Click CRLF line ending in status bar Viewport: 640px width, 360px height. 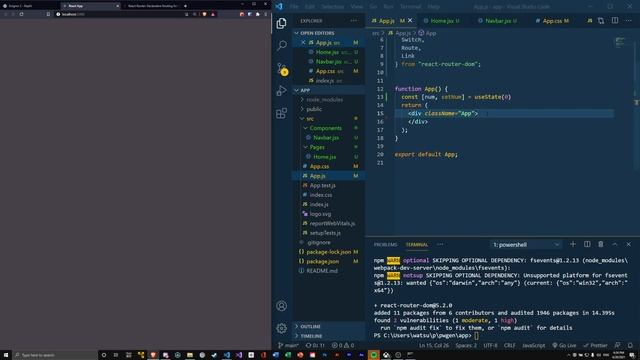pyautogui.click(x=509, y=345)
